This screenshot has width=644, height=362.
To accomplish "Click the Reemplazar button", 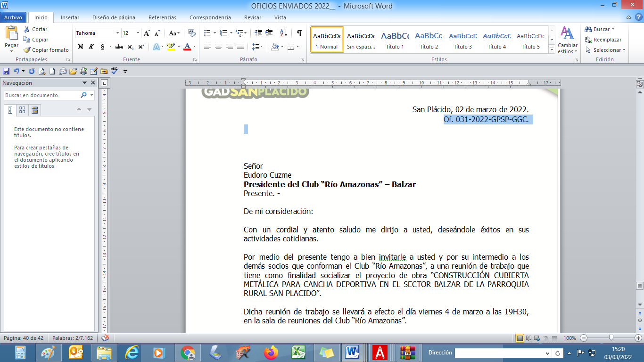I will pos(603,40).
